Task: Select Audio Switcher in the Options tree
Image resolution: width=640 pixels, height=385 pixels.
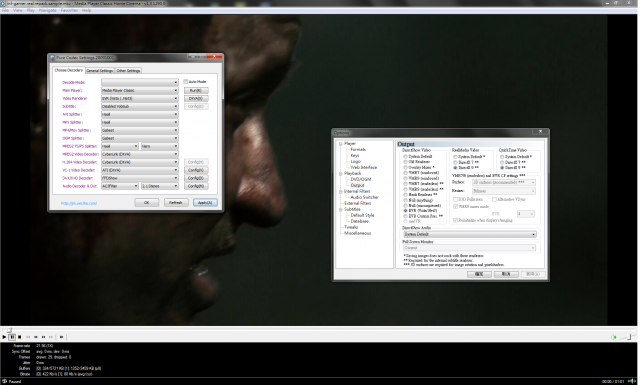Action: pyautogui.click(x=364, y=197)
